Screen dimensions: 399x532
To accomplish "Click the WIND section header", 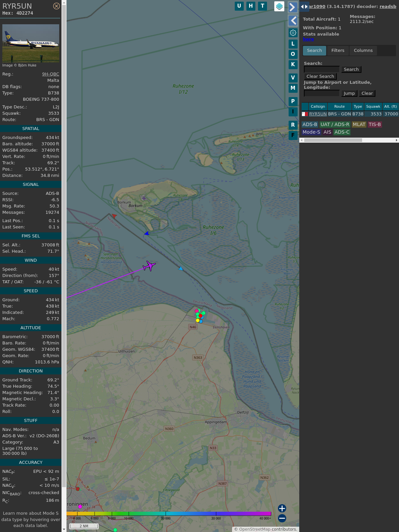I will tap(31, 260).
